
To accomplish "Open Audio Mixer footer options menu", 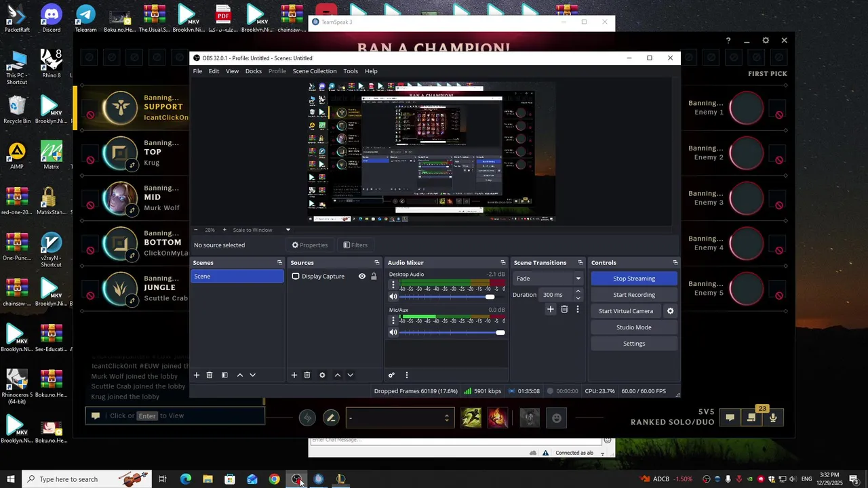I will point(406,375).
